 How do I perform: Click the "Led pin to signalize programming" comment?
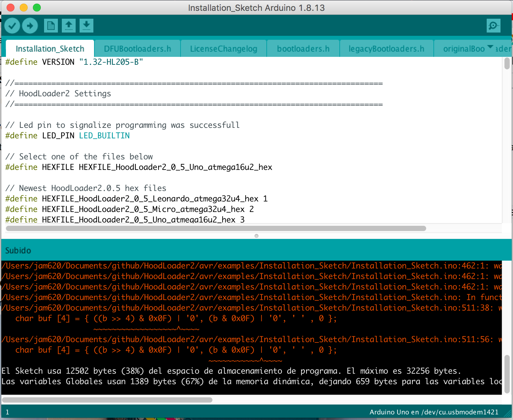click(122, 125)
